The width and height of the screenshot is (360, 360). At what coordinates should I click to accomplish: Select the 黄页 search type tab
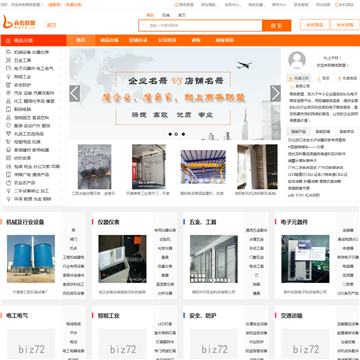tap(181, 15)
